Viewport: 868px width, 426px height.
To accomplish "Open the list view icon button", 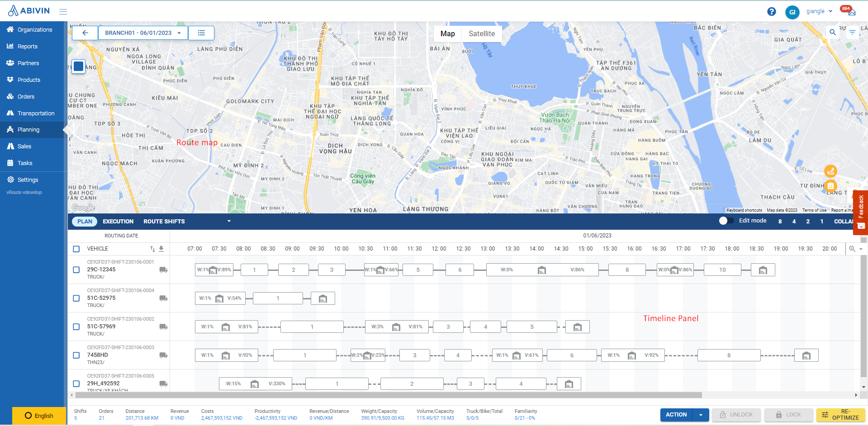I will point(201,33).
